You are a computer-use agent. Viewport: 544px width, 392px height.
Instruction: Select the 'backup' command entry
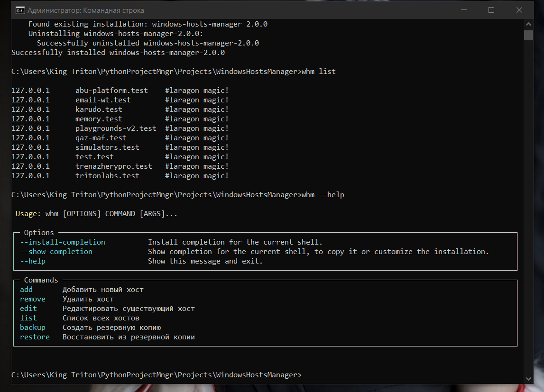[33, 328]
